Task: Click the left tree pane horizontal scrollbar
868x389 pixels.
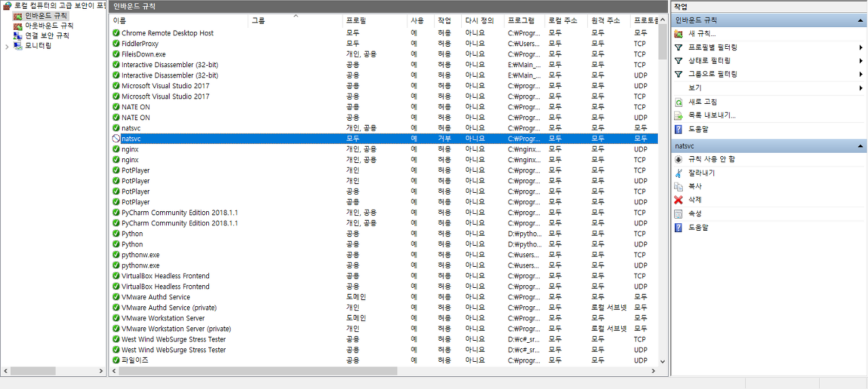Action: [x=54, y=371]
